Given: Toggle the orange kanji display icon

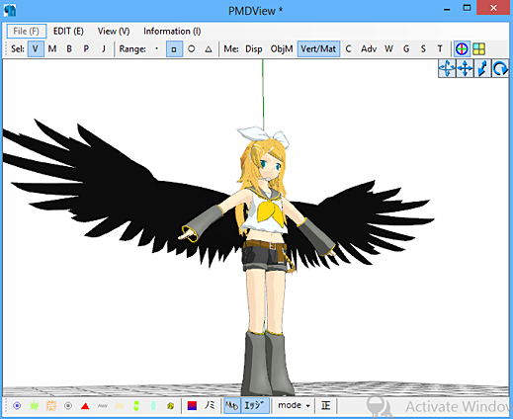Looking at the screenshot, I should [51, 406].
